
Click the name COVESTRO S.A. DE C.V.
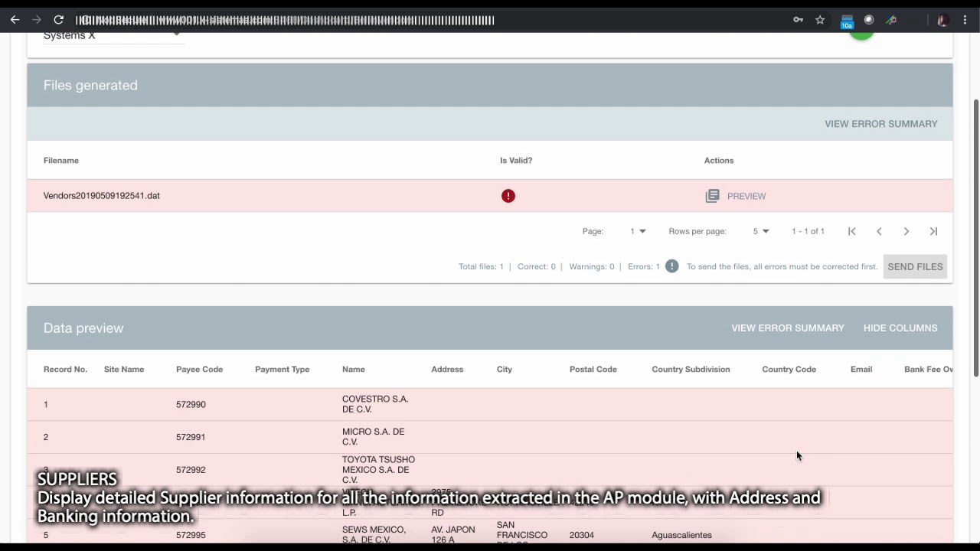click(375, 404)
